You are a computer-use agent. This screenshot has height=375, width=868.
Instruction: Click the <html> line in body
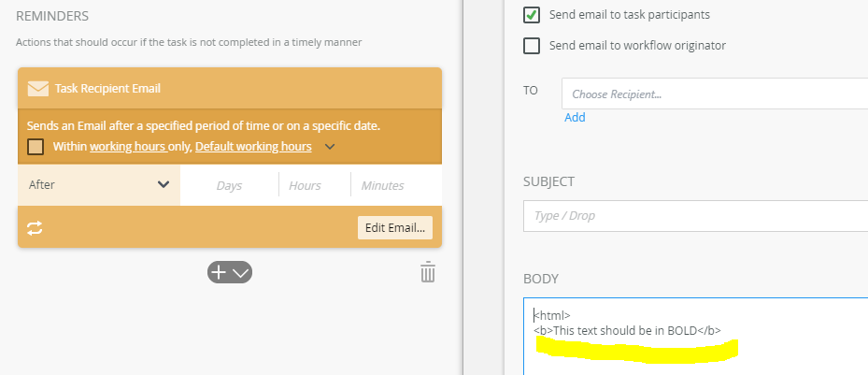pos(552,316)
